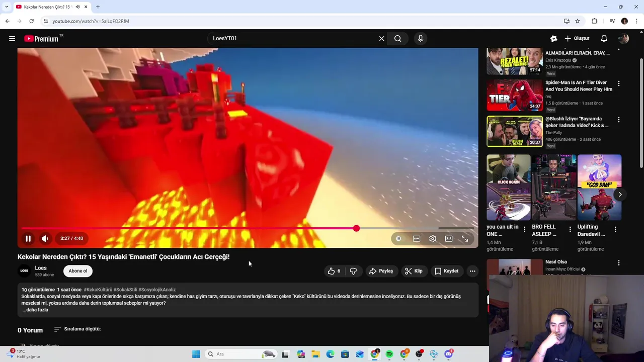Open Blushh İzliyor video thumbnail

[515, 131]
